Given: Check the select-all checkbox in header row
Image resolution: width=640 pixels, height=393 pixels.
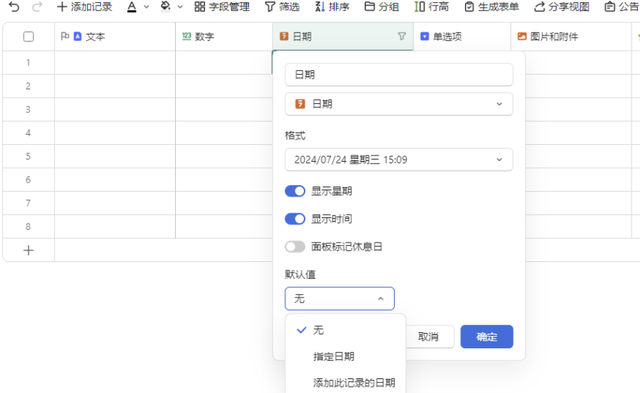Looking at the screenshot, I should point(28,37).
